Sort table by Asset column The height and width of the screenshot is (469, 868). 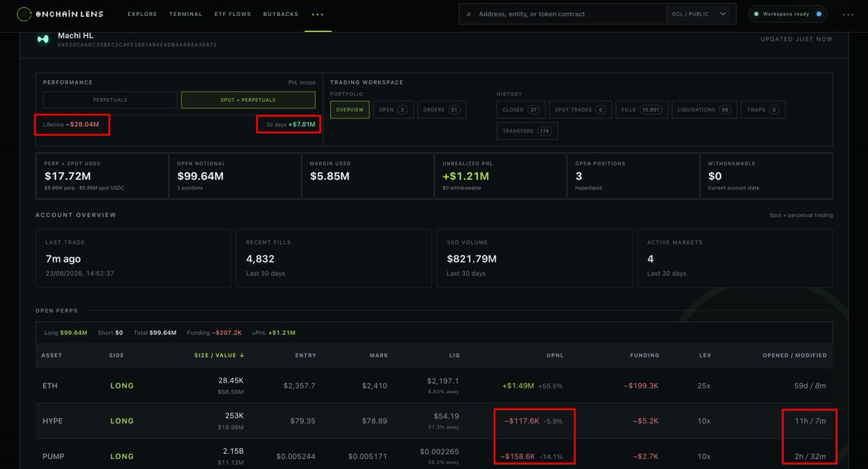tap(51, 355)
